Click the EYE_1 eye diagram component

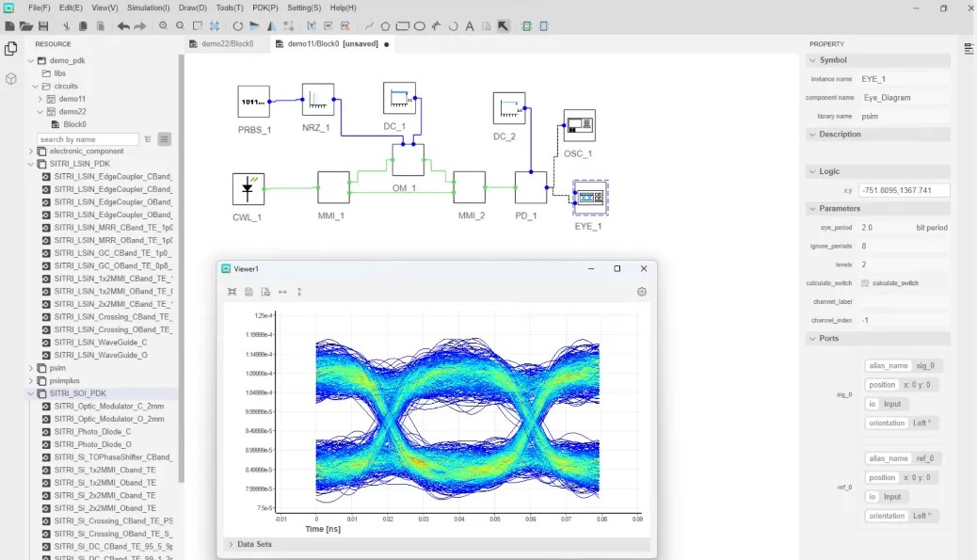pyautogui.click(x=590, y=198)
